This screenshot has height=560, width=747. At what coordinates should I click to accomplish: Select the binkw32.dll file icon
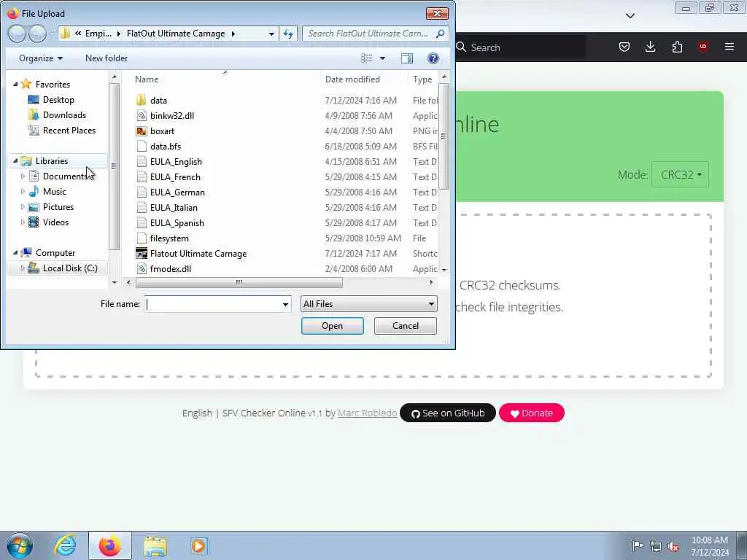point(141,116)
